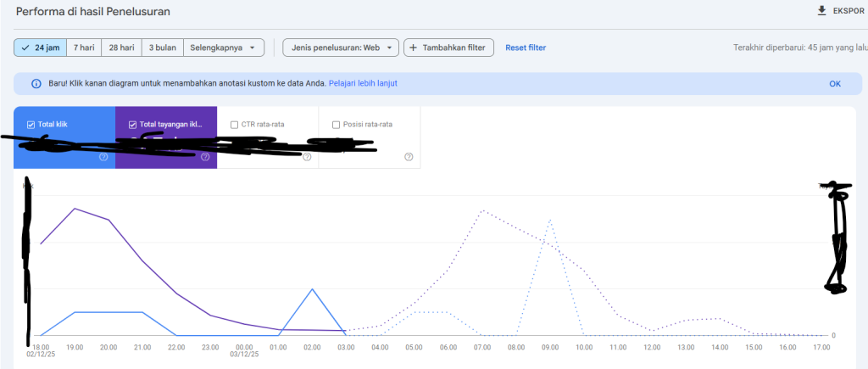The image size is (868, 369).
Task: Click the Total tayangan metric card
Action: (166, 137)
